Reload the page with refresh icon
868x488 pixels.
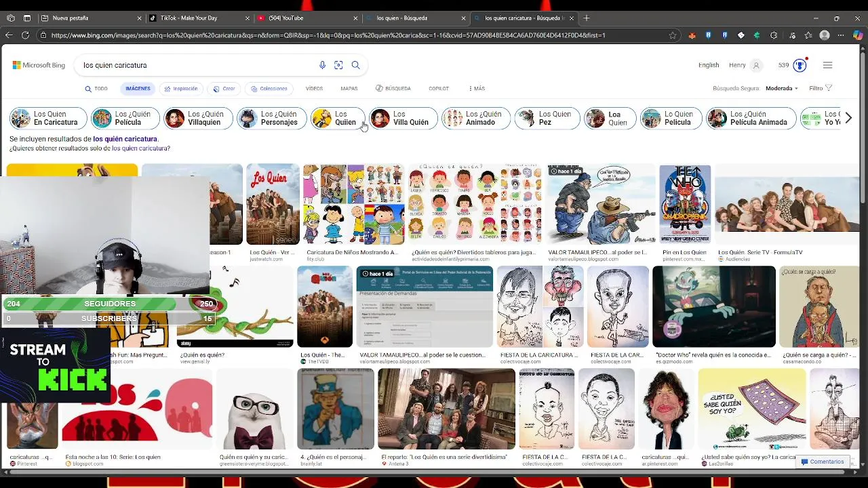[26, 35]
